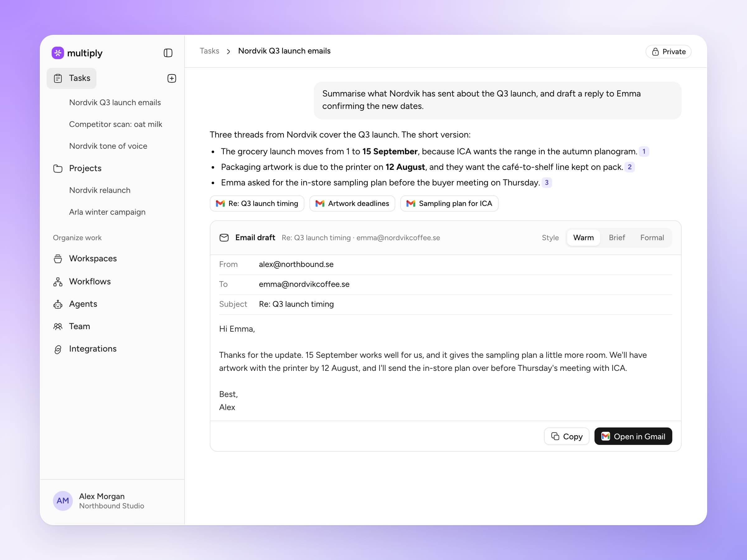This screenshot has height=560, width=747.
Task: Click the Team people icon
Action: pos(58,326)
